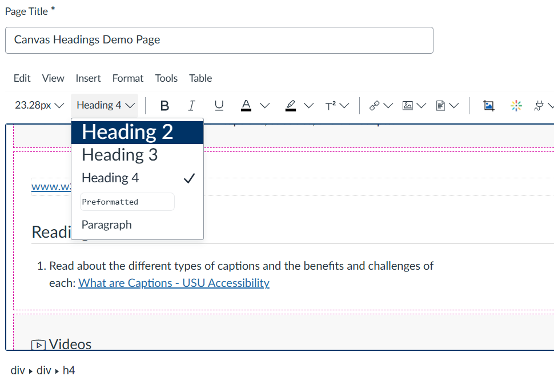Toggle Italic formatting
The width and height of the screenshot is (554, 392).
[x=191, y=105]
